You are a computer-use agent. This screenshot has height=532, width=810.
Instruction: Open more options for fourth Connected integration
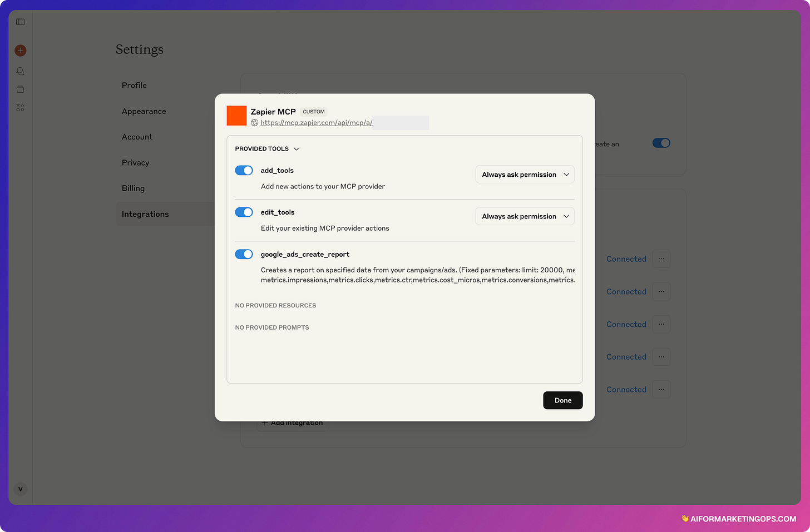661,357
